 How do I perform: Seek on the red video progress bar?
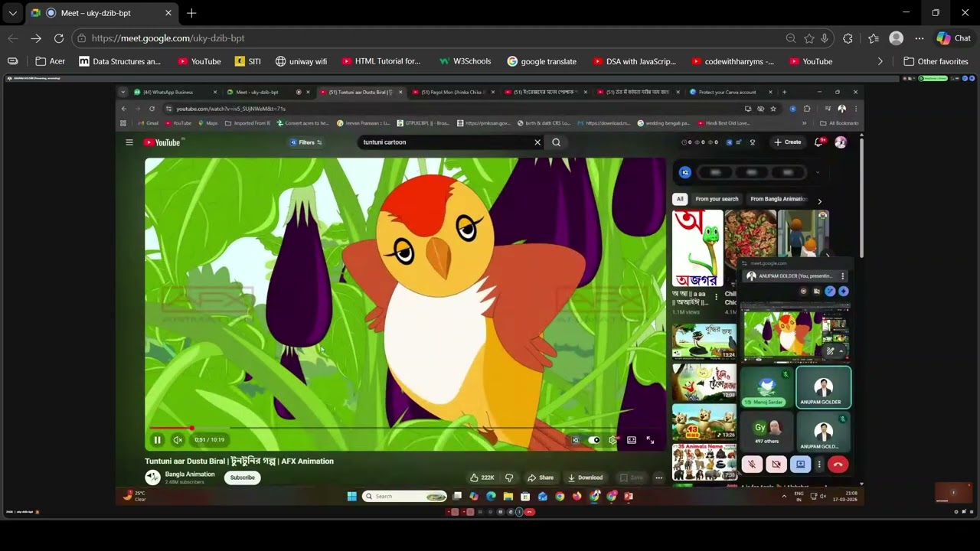click(x=405, y=428)
